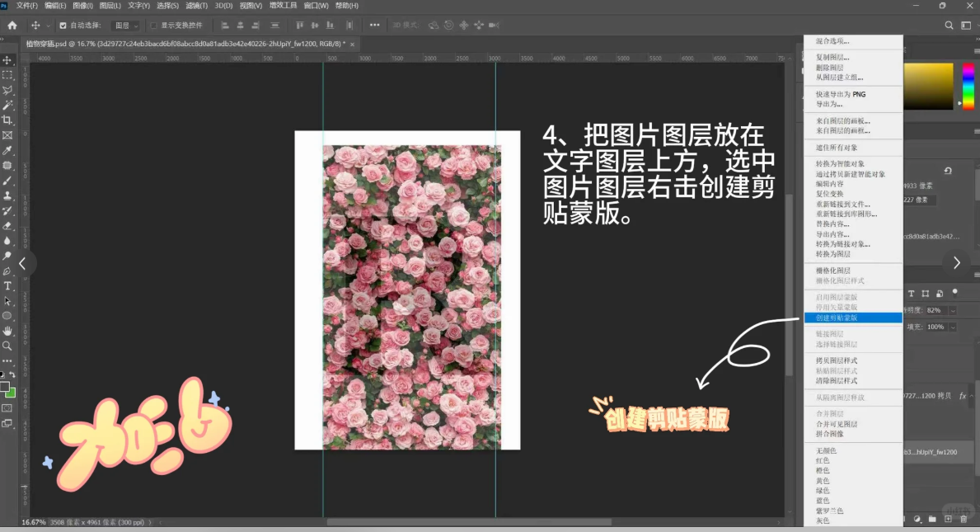
Task: Open the 图层 auto-select dropdown
Action: (126, 26)
